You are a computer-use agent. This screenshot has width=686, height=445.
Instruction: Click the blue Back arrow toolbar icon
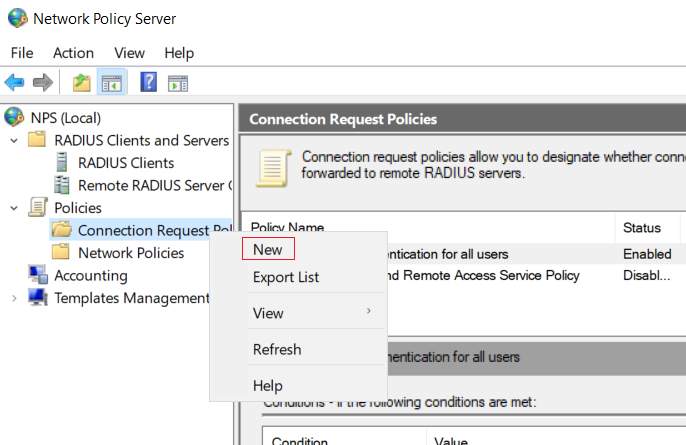point(14,82)
